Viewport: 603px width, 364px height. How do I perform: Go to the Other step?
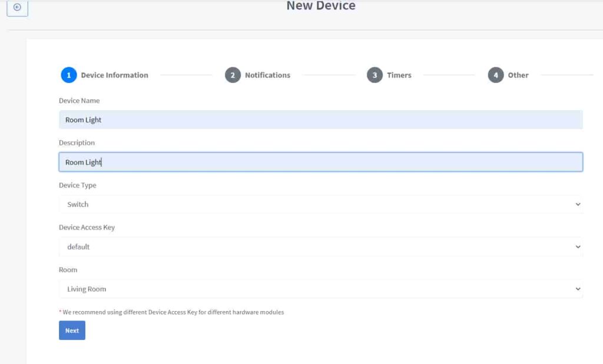pyautogui.click(x=517, y=75)
